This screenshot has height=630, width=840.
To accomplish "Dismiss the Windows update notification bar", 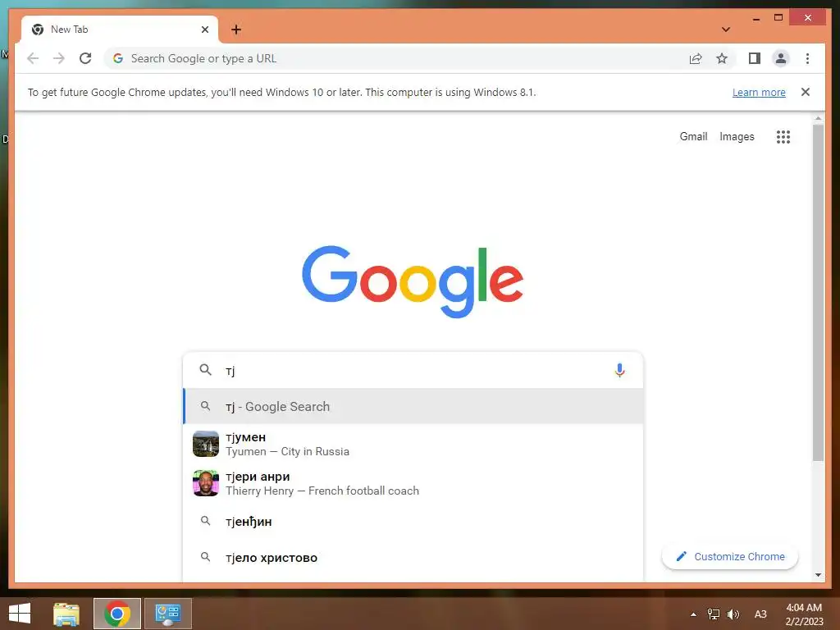I will (x=806, y=92).
